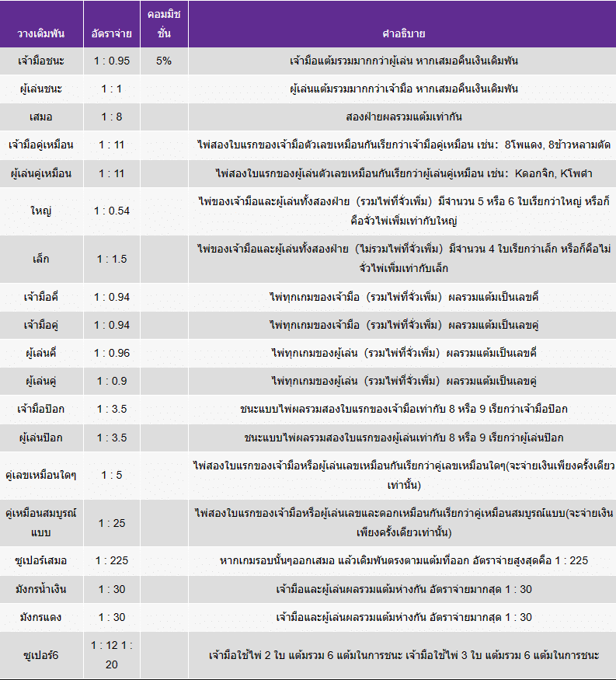This screenshot has height=680, width=616.
Task: Select the 'ซูเปอร์เสมอ' bet name cell
Action: [x=41, y=560]
